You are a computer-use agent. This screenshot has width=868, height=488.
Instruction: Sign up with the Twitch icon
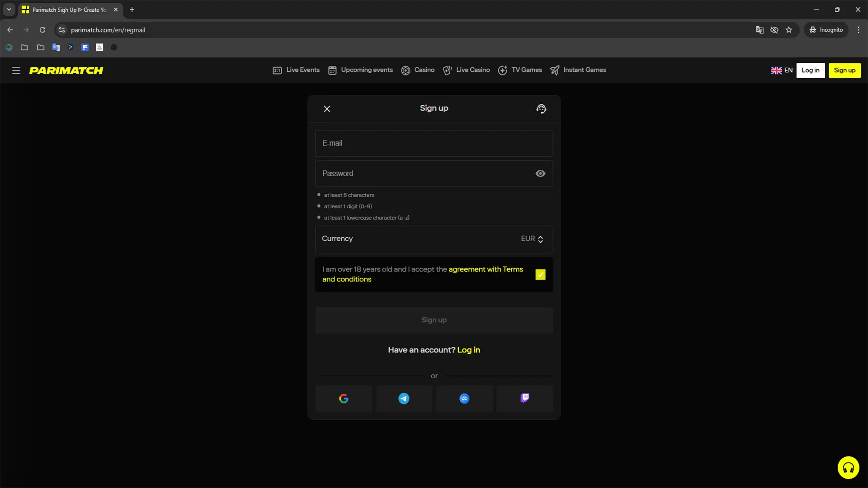[524, 398]
